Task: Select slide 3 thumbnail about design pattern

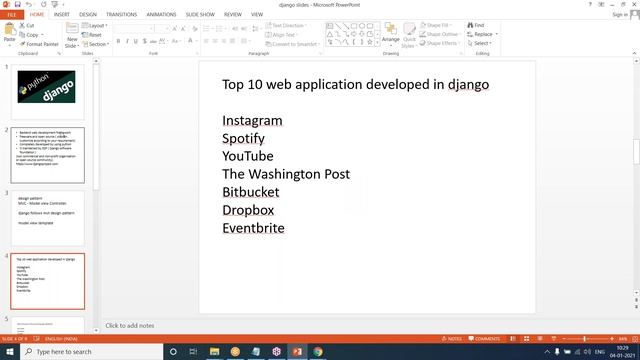Action: [x=47, y=218]
